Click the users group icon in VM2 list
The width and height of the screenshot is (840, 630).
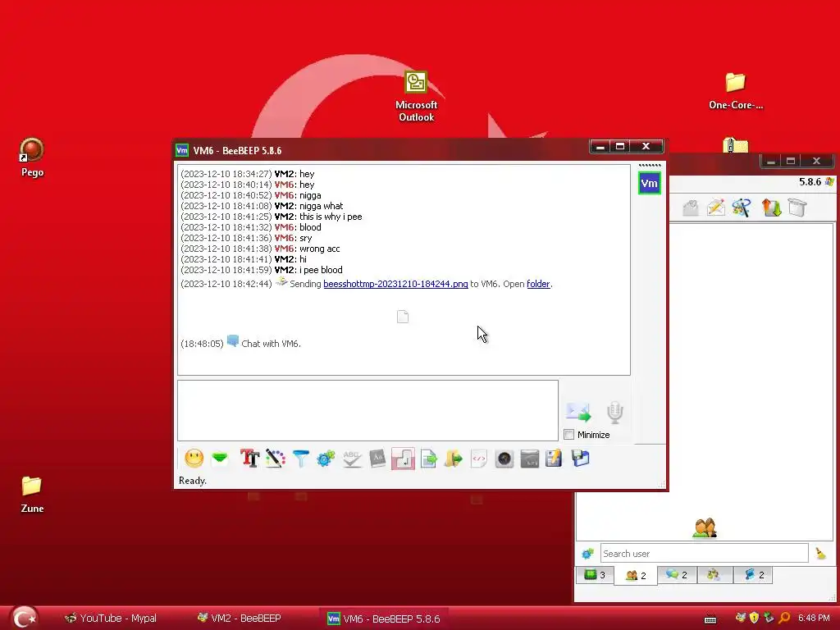(705, 527)
